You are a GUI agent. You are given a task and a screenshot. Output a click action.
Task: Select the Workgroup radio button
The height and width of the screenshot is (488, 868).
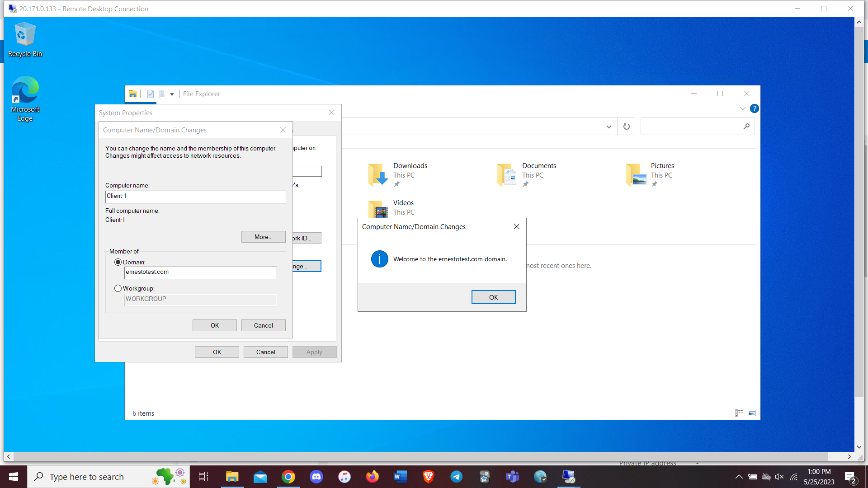pos(118,288)
